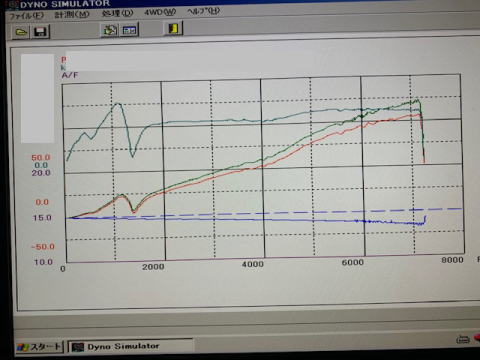The image size is (480, 360).
Task: Click the measurement gauge toolbar icon
Action: [x=110, y=30]
